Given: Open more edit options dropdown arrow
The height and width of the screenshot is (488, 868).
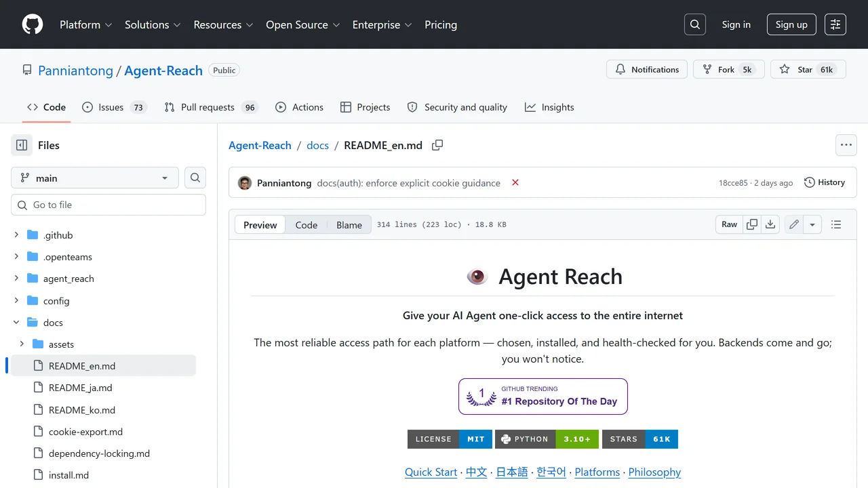Looking at the screenshot, I should (812, 224).
